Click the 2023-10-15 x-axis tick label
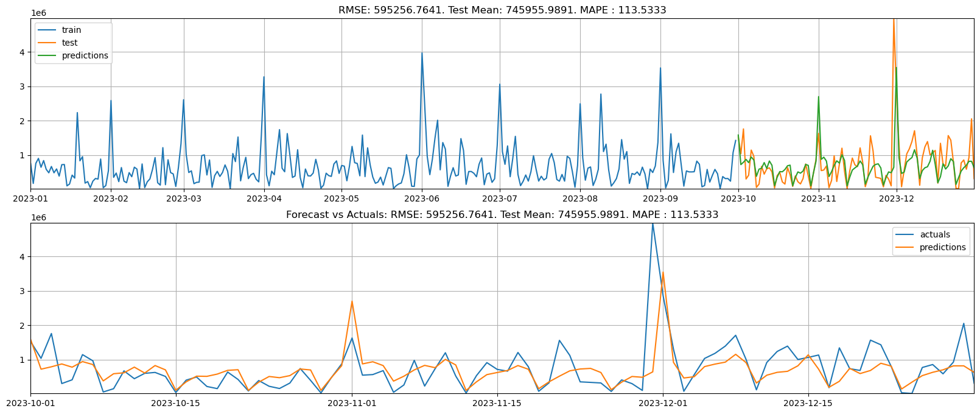 pos(176,403)
